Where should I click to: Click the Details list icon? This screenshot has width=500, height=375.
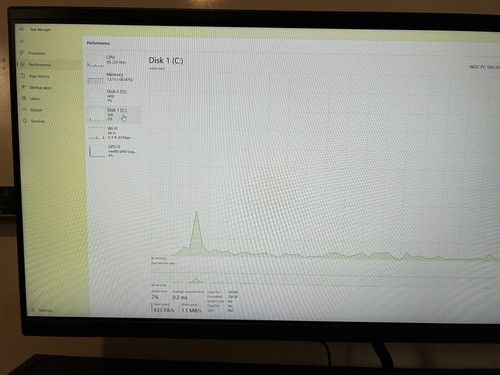click(x=24, y=110)
